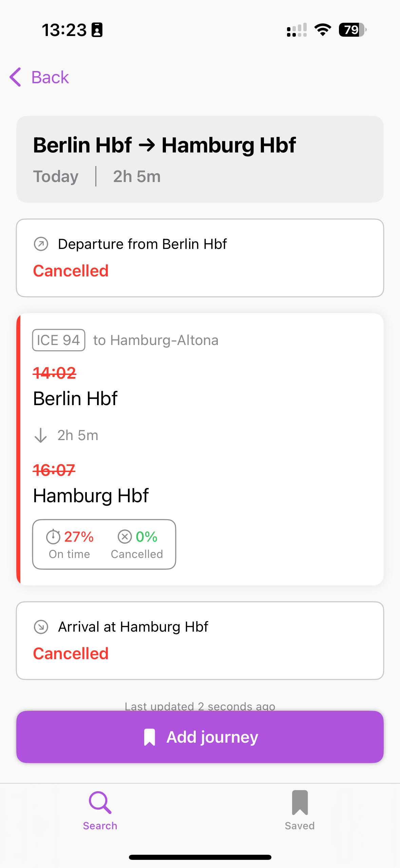Tap the Back chevron arrow

coord(16,77)
